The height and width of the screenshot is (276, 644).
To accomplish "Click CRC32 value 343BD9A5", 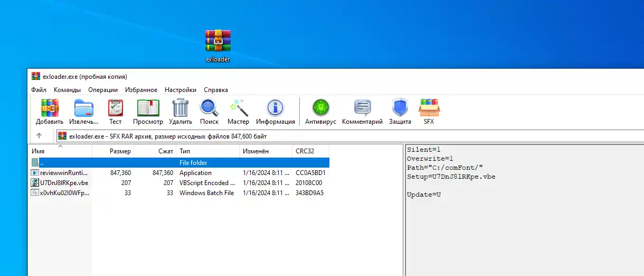I will [x=309, y=193].
